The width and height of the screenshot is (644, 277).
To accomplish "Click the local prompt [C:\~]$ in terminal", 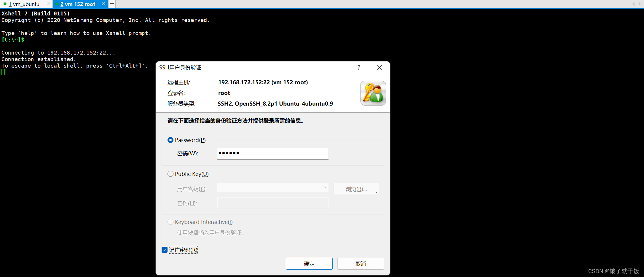I will pyautogui.click(x=13, y=40).
